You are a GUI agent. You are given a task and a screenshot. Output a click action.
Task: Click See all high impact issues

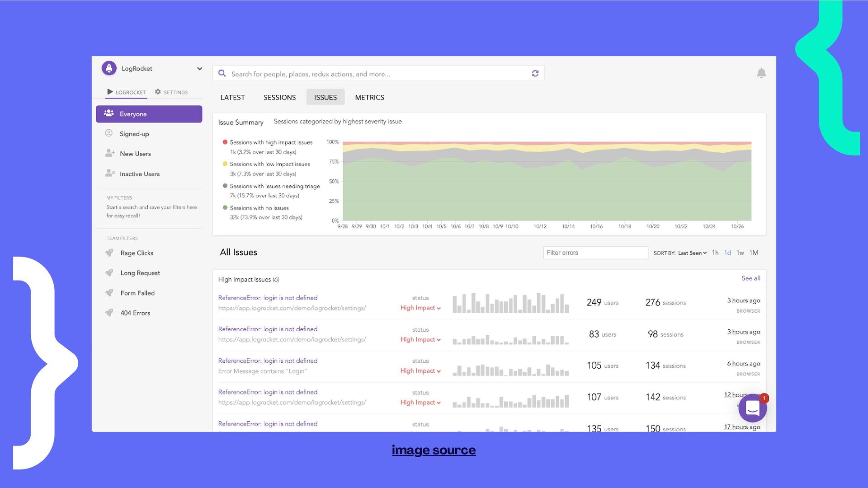(750, 278)
